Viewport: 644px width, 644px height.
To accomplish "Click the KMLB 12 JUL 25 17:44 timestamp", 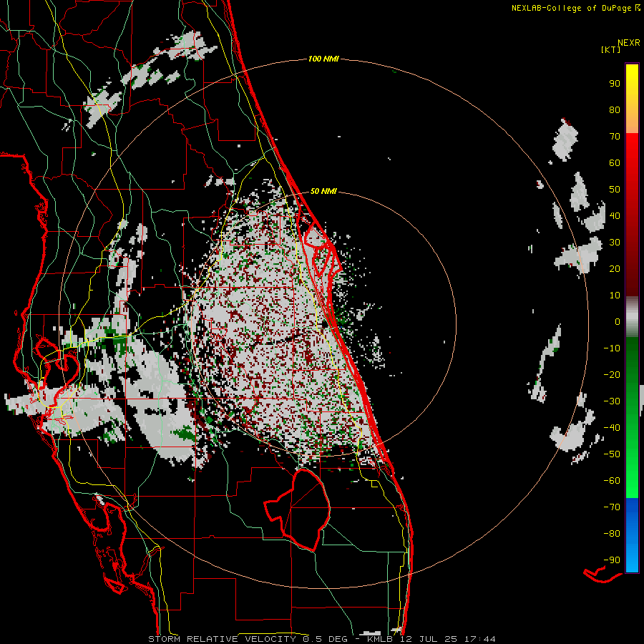I will (x=431, y=639).
